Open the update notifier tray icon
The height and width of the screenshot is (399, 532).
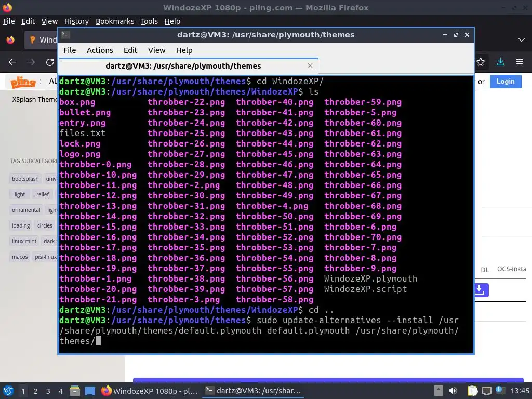(x=500, y=390)
